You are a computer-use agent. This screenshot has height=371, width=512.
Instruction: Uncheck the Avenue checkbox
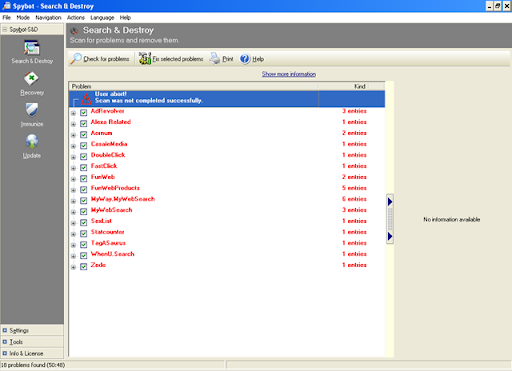pyautogui.click(x=84, y=134)
